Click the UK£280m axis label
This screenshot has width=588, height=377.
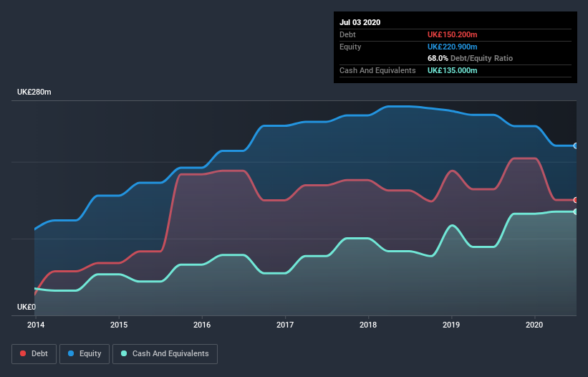(34, 92)
